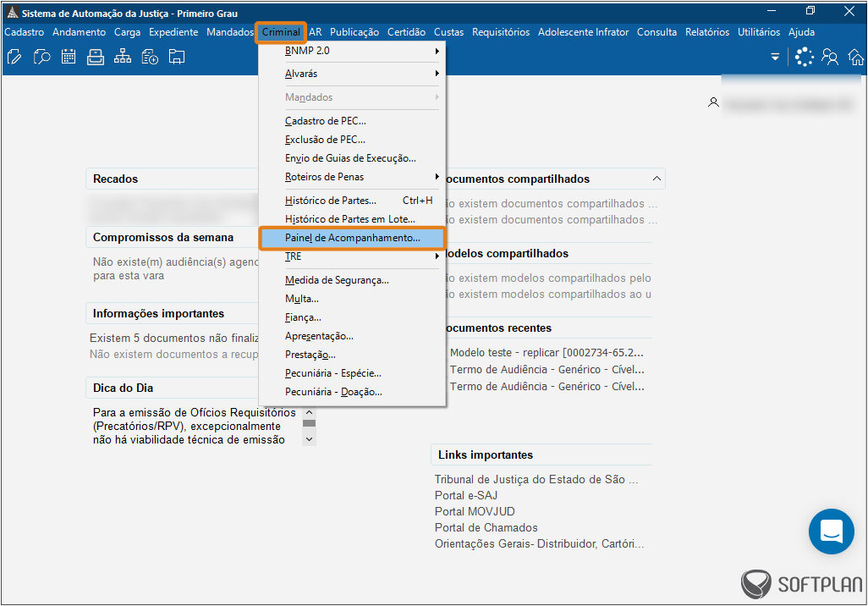This screenshot has height=606, width=868.
Task: Click the Recados panel header
Action: [172, 179]
